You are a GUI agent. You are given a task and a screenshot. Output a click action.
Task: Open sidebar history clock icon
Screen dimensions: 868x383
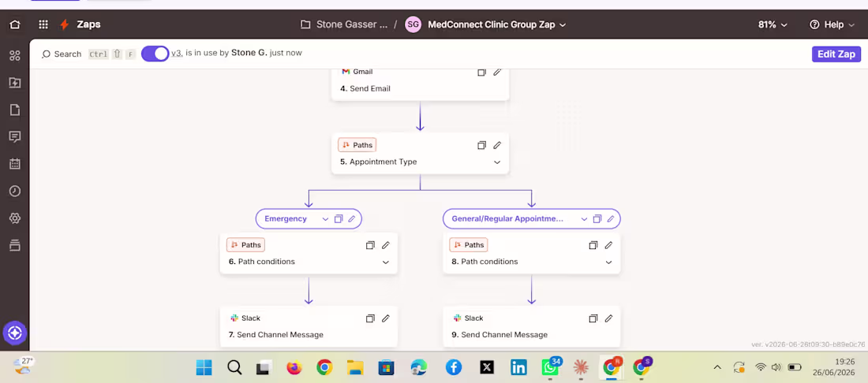pyautogui.click(x=15, y=191)
